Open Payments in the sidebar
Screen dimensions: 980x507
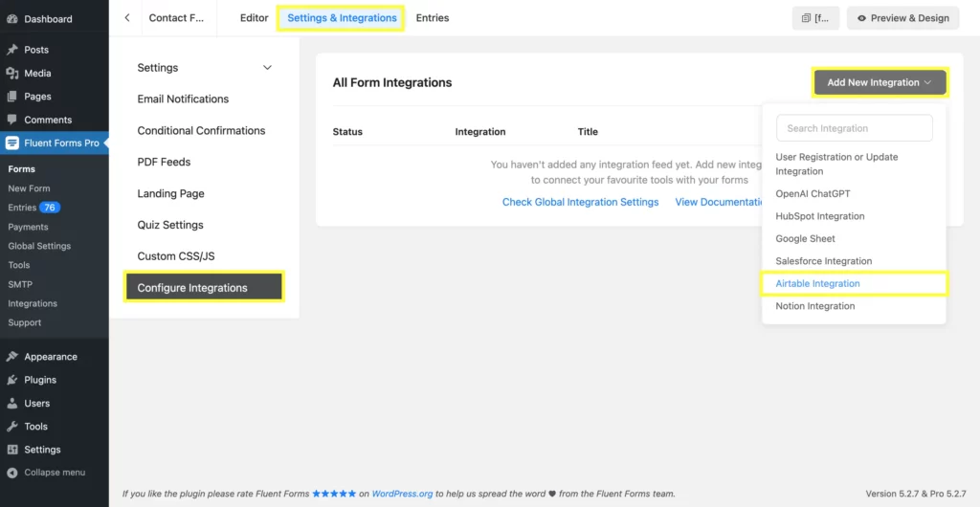[x=28, y=227]
